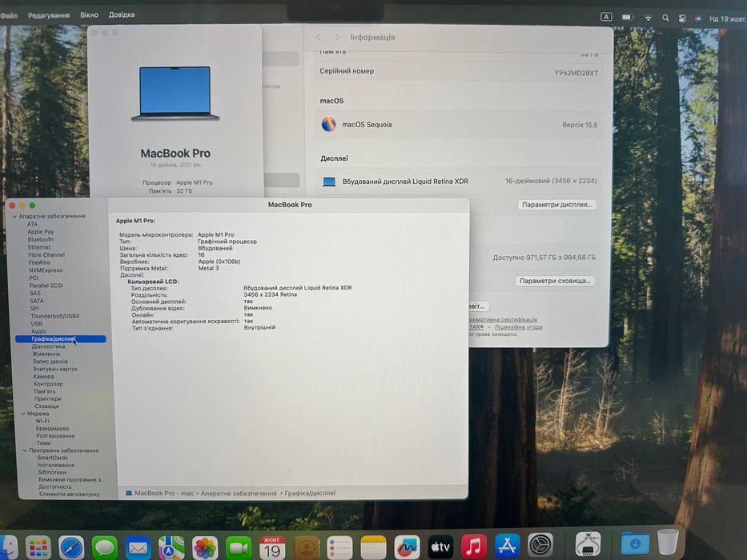Image resolution: width=747 pixels, height=560 pixels.
Task: Go back in Інформація settings pane
Action: [319, 37]
